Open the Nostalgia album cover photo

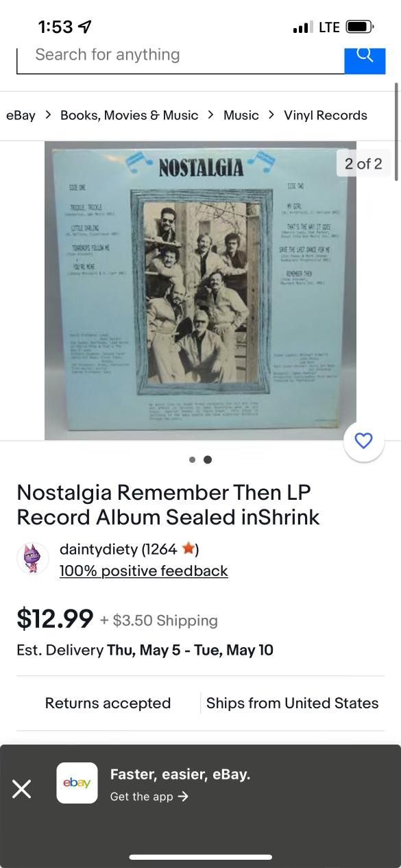200,290
